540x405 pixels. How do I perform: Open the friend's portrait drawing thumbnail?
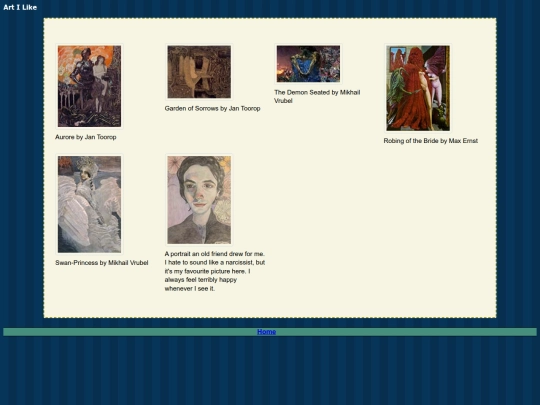click(199, 200)
